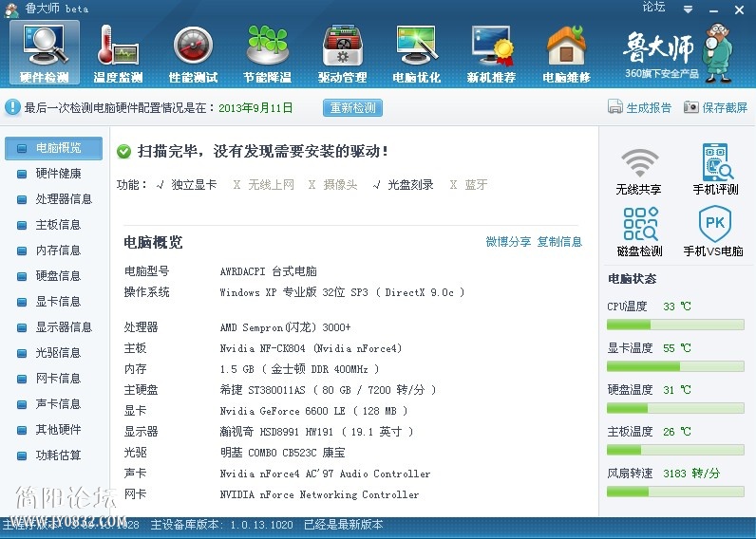Click the 生成报告 generate report icon
The image size is (756, 539).
615,106
